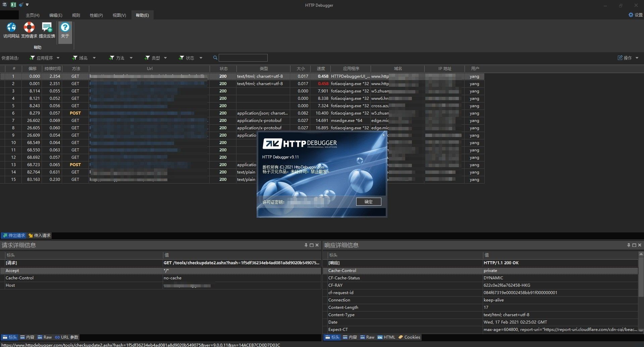Maximize the Request Details panel
The image size is (644, 347).
coord(312,245)
